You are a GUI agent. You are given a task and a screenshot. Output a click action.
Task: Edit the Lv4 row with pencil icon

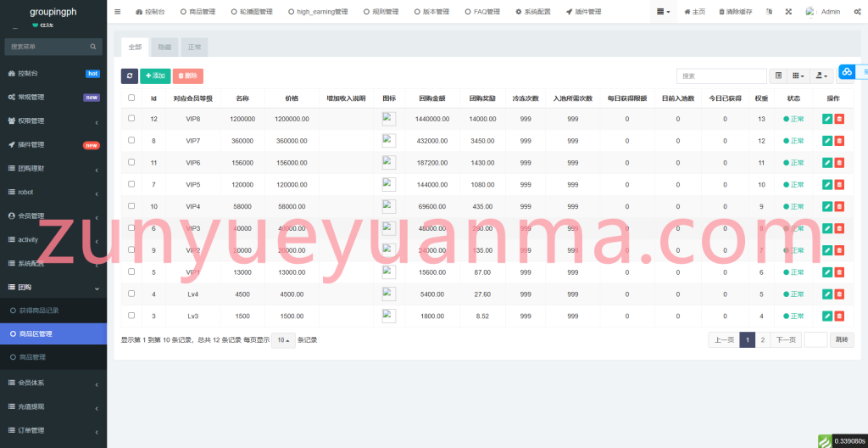click(x=827, y=294)
